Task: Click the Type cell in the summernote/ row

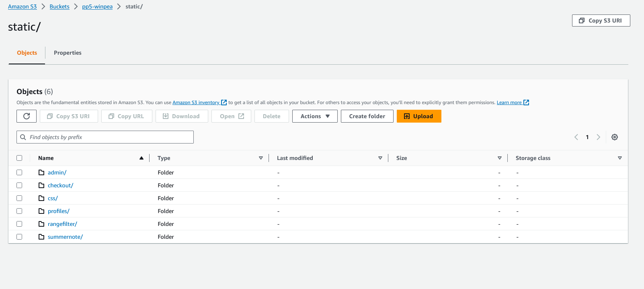Action: (166, 237)
